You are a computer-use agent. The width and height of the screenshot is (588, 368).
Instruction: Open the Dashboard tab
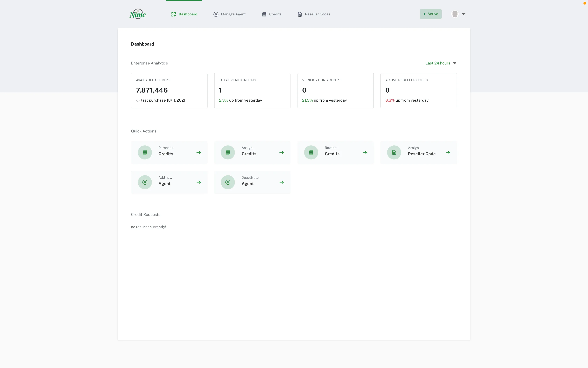click(x=184, y=14)
